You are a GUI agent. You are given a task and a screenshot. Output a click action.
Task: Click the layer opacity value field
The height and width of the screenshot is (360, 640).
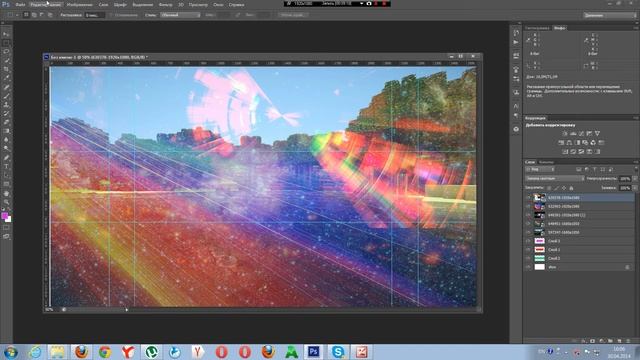pos(625,179)
